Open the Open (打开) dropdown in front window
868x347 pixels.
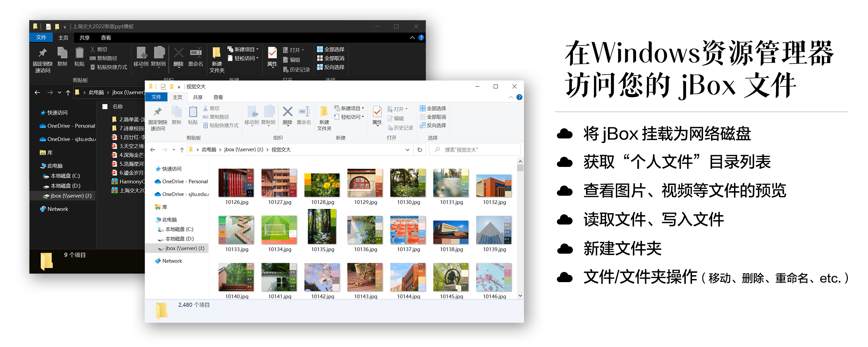(x=397, y=109)
